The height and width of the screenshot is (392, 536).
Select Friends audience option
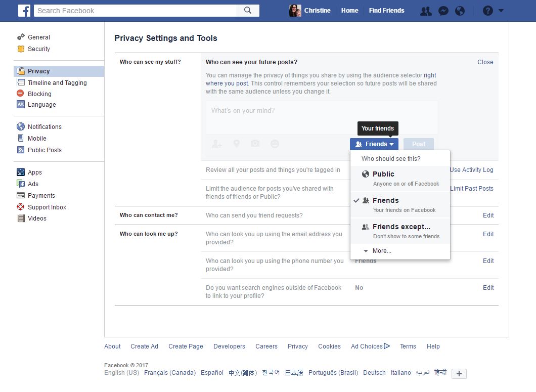click(400, 204)
